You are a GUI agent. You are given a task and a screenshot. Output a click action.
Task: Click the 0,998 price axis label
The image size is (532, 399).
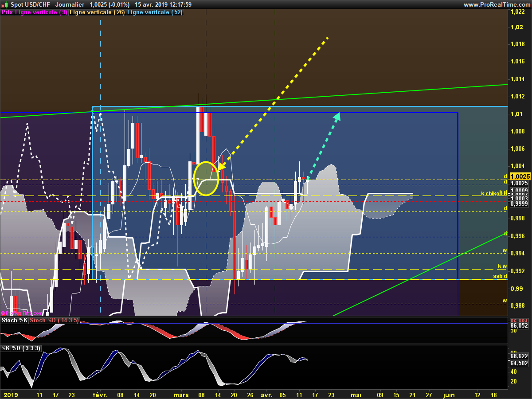[517, 218]
